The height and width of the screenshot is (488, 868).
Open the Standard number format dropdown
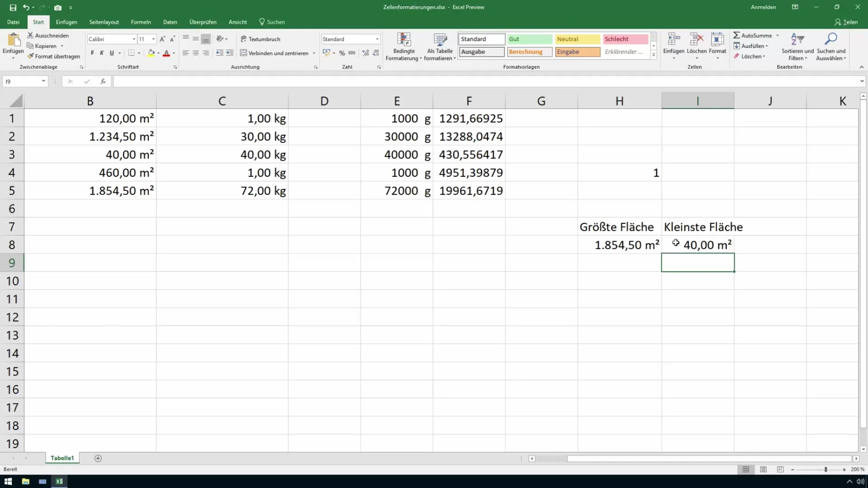pyautogui.click(x=377, y=39)
